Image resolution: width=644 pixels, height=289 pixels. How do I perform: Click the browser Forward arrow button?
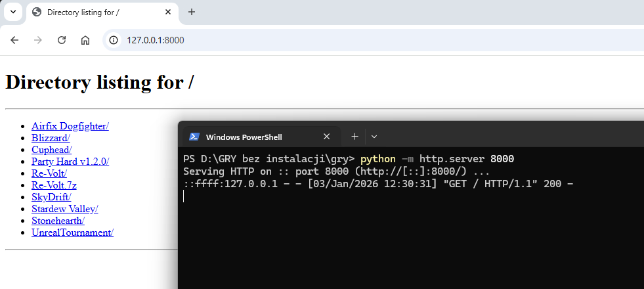tap(38, 40)
